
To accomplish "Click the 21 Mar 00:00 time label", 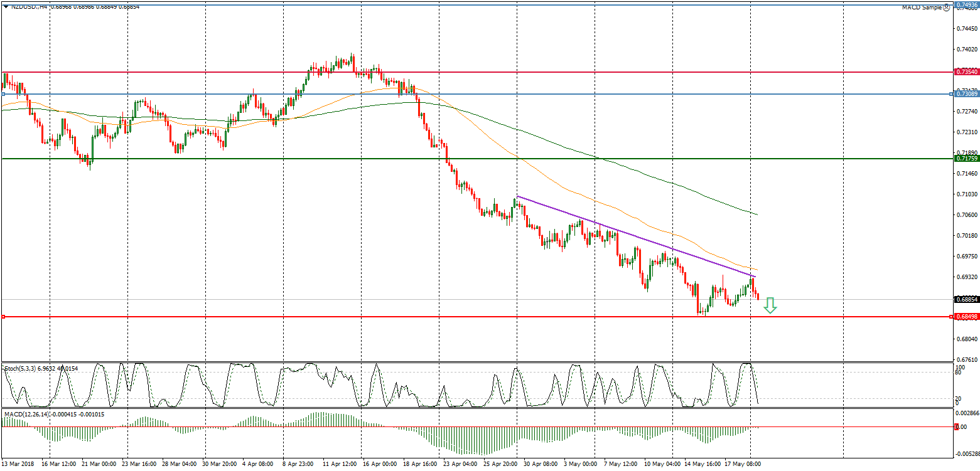I will click(x=100, y=464).
